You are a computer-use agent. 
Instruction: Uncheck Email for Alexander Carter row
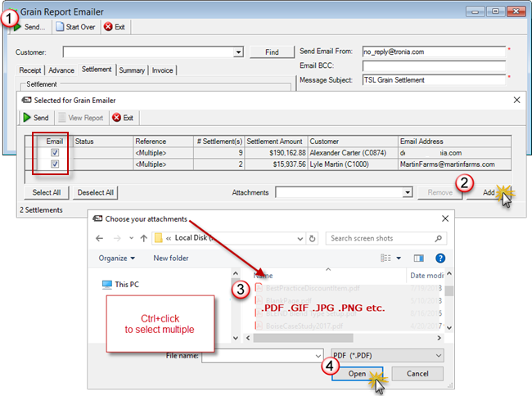55,152
